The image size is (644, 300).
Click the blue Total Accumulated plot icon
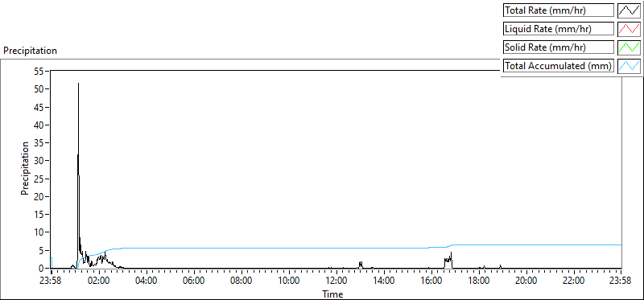(x=630, y=65)
